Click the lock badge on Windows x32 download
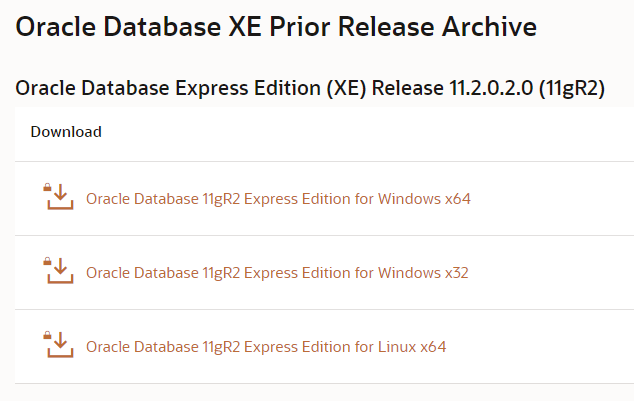Viewport: 634px width, 401px height. 47,261
